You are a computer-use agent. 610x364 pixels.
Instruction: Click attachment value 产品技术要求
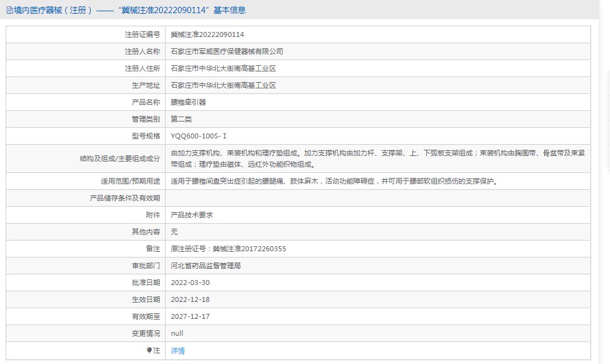click(x=192, y=215)
